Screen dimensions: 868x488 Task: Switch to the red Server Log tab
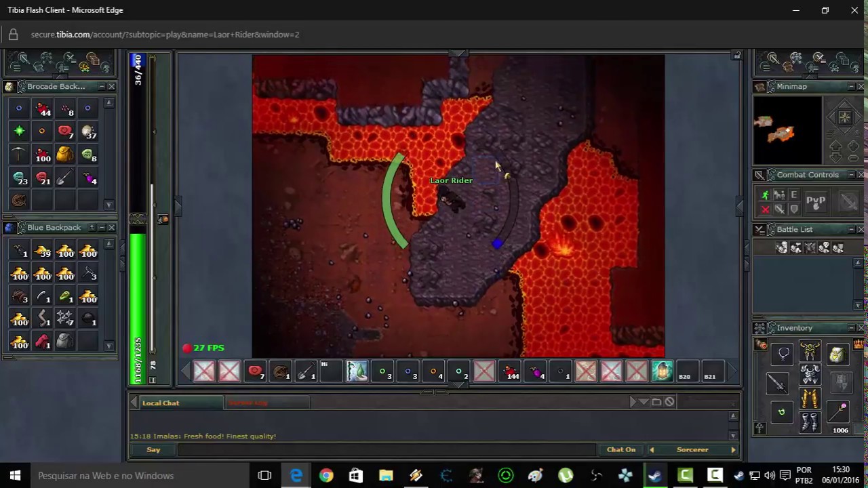pos(267,403)
